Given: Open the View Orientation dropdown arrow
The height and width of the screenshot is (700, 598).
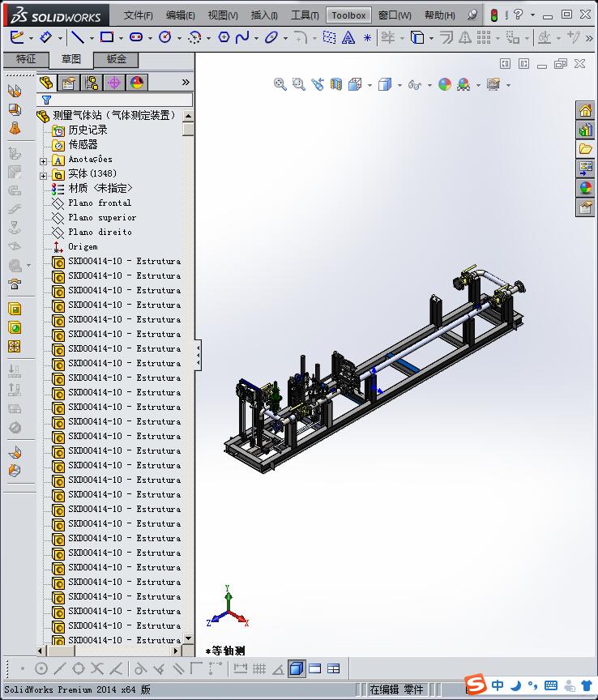Looking at the screenshot, I should [x=369, y=85].
